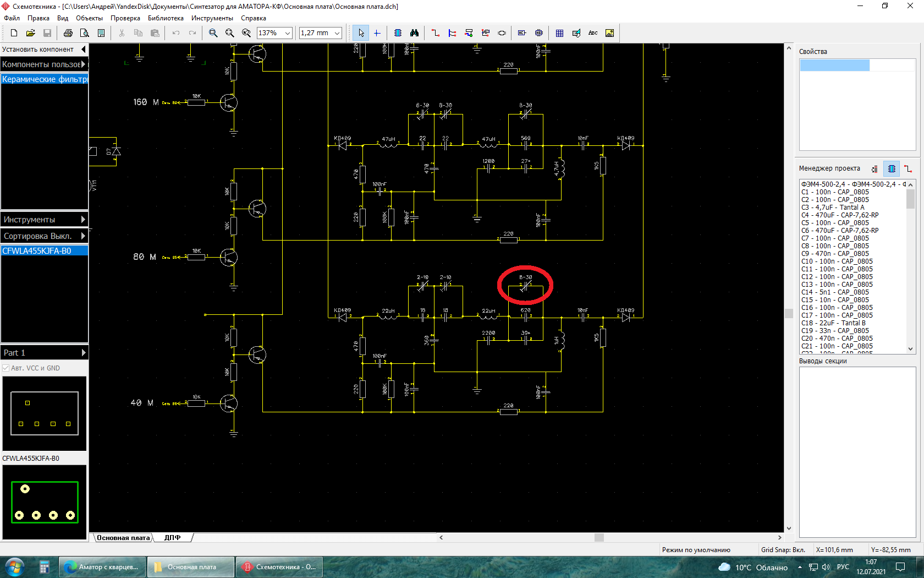Show components in Project Manager
Screen dimensions: 924x578
pyautogui.click(x=892, y=168)
